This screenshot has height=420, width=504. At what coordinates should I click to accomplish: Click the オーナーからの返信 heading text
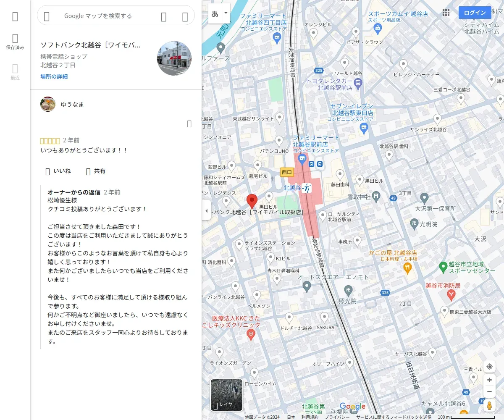74,192
